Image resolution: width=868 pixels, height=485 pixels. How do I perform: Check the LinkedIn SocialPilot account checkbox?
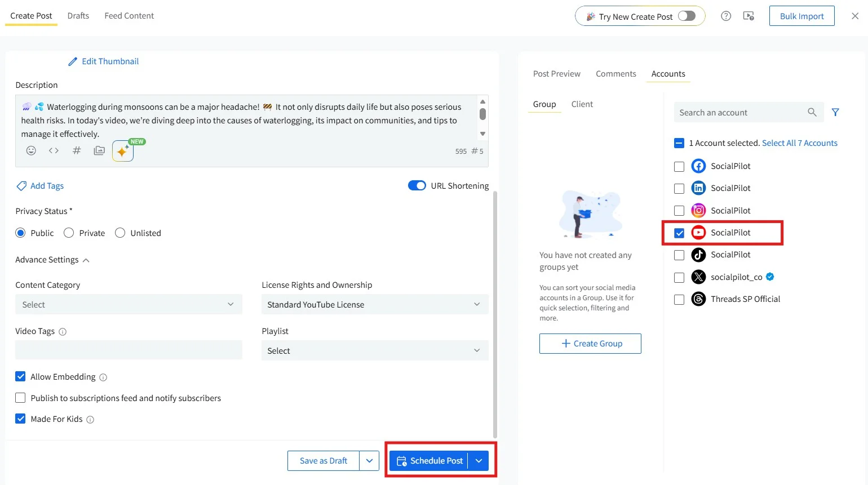[679, 189]
